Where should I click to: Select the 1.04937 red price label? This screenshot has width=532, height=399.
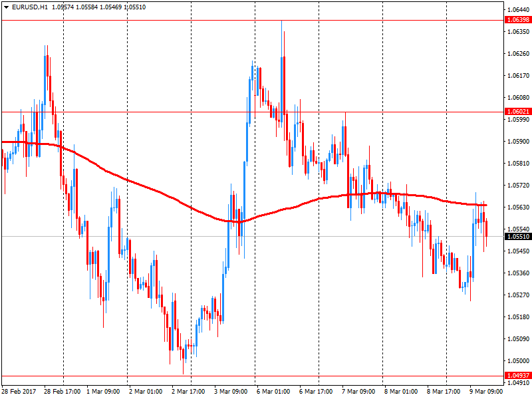click(x=518, y=375)
